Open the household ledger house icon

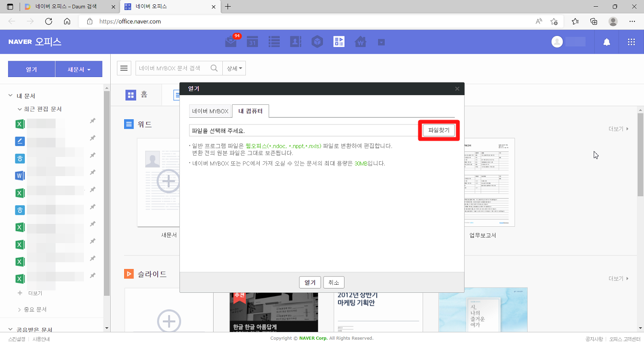click(x=360, y=42)
